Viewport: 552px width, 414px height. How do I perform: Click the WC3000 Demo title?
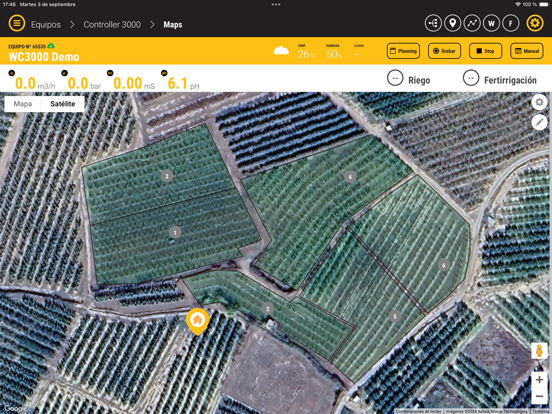(x=44, y=57)
